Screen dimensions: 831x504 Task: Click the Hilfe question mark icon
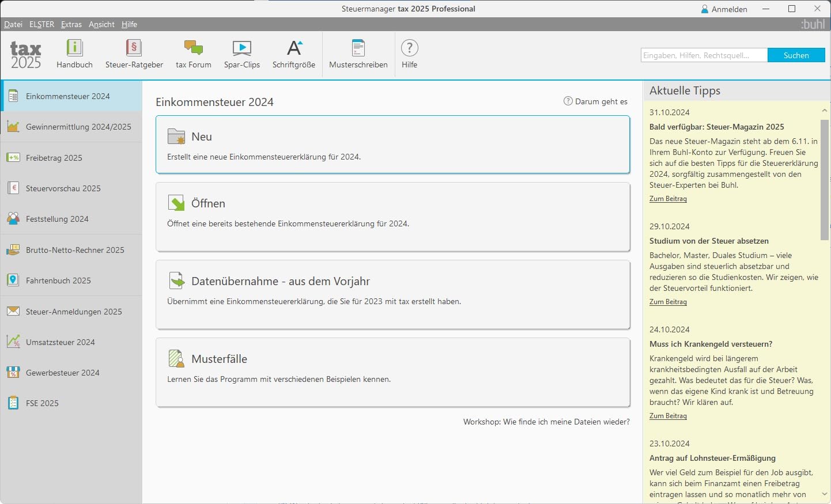(410, 47)
